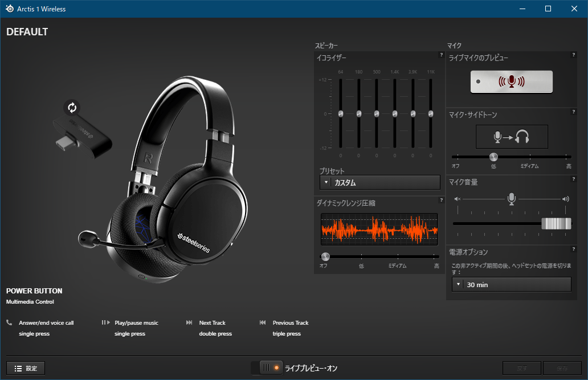The height and width of the screenshot is (380, 588).
Task: Open help for the イコライザー panel
Action: coord(442,55)
